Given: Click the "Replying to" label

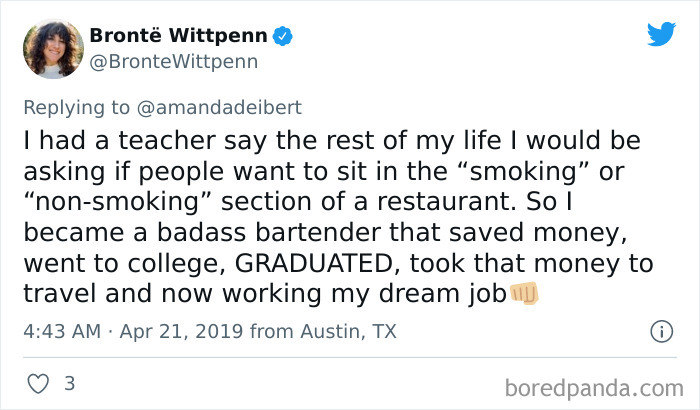Looking at the screenshot, I should coord(77,106).
